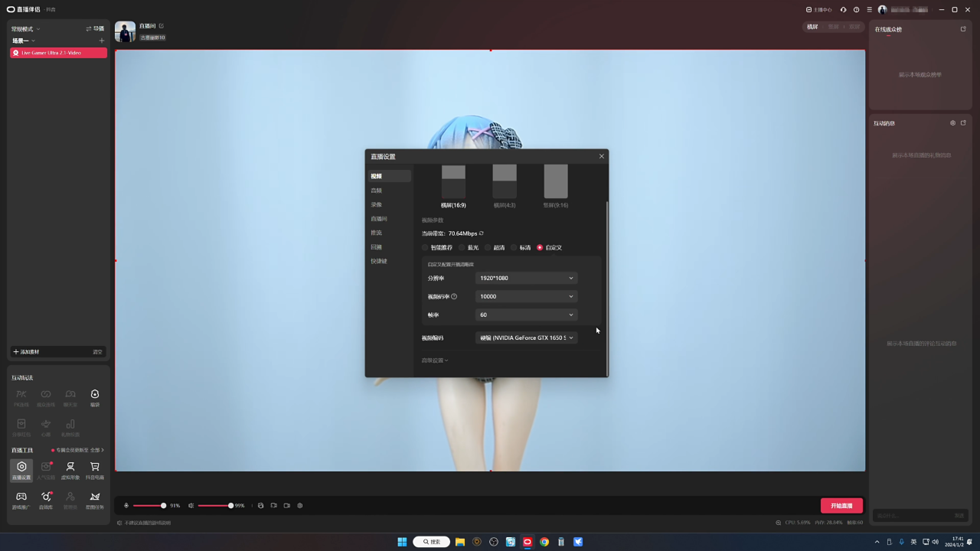Expand the 场景一 scene dropdown

(24, 41)
